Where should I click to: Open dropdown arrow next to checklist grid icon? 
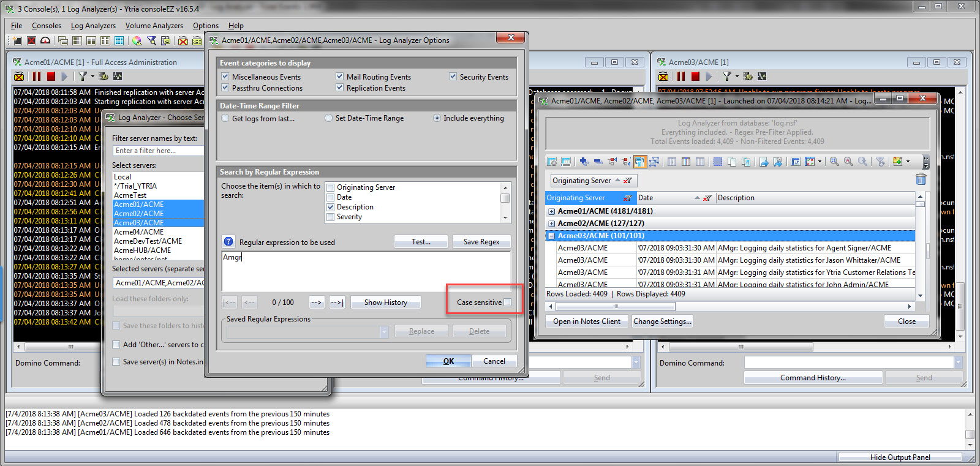tap(820, 162)
